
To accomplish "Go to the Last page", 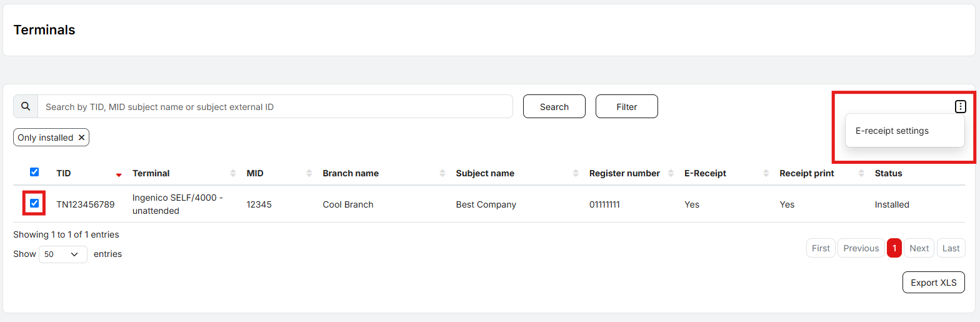I will point(951,248).
